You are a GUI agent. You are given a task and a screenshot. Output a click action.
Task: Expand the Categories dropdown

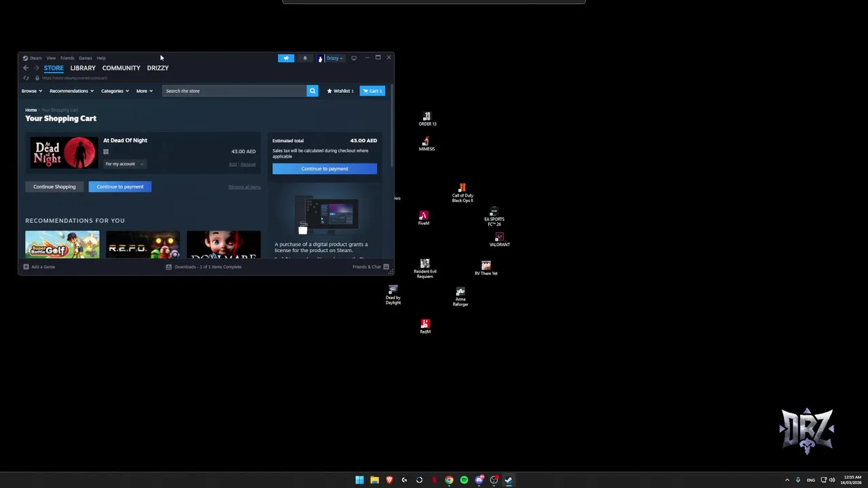pyautogui.click(x=115, y=91)
